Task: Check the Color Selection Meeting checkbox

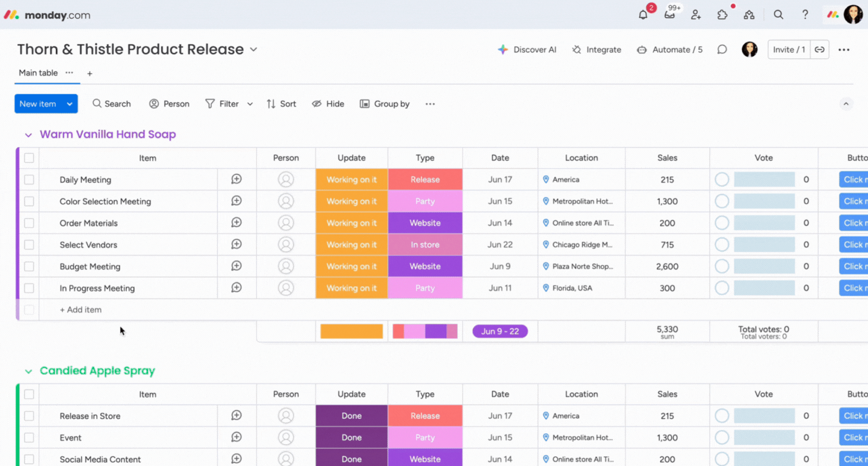Action: [x=29, y=201]
